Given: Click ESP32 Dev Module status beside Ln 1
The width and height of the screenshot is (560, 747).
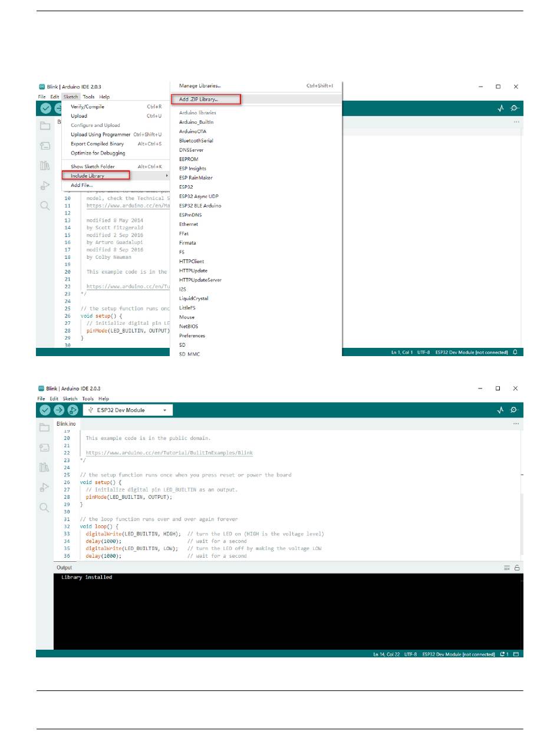Looking at the screenshot, I should tap(472, 352).
